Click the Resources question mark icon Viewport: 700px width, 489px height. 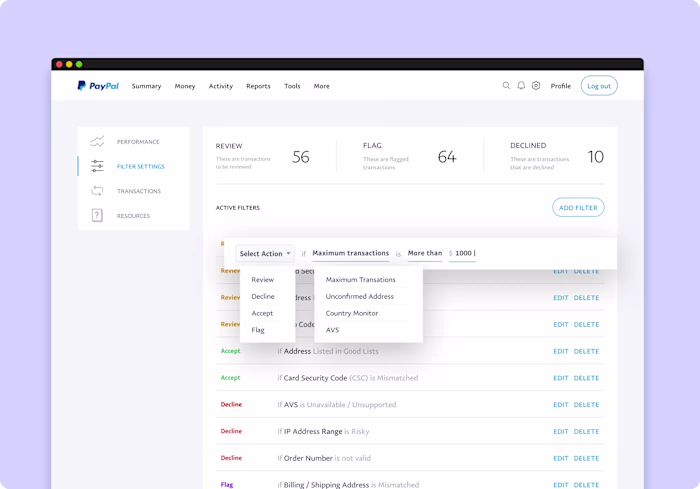click(97, 215)
